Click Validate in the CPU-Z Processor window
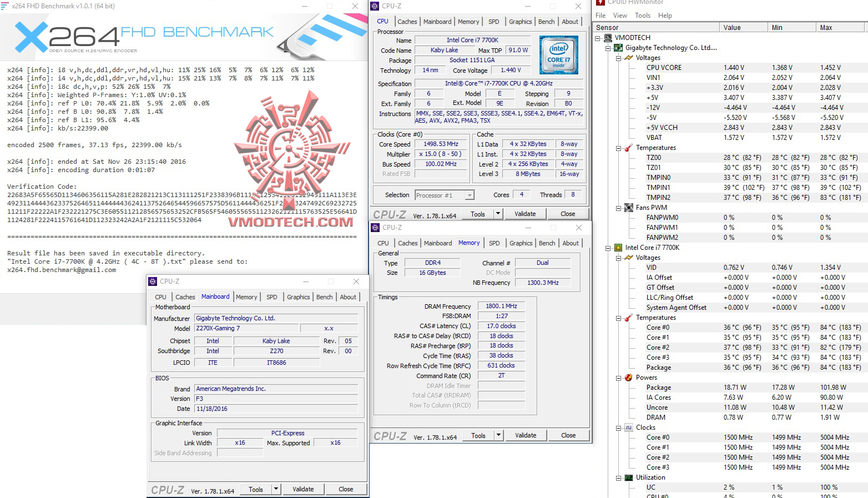 pyautogui.click(x=525, y=214)
